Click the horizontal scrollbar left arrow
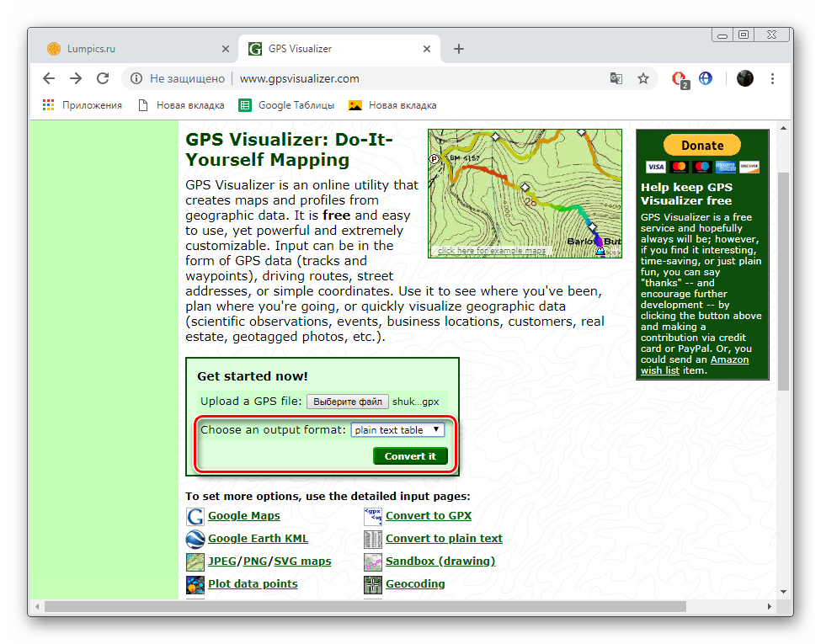This screenshot has width=821, height=644. tap(37, 606)
